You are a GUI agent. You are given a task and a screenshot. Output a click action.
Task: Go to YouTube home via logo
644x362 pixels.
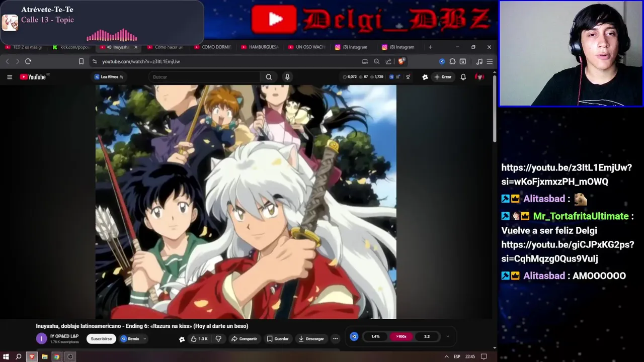pyautogui.click(x=34, y=77)
